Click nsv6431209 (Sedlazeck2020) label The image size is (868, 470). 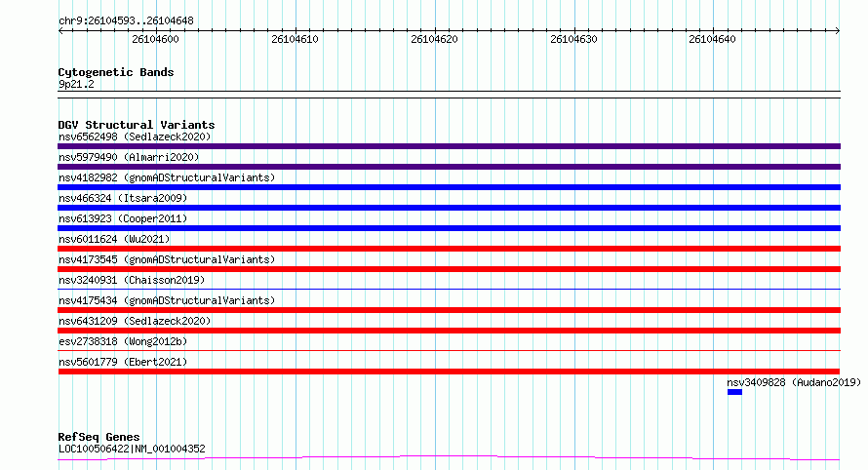[135, 321]
